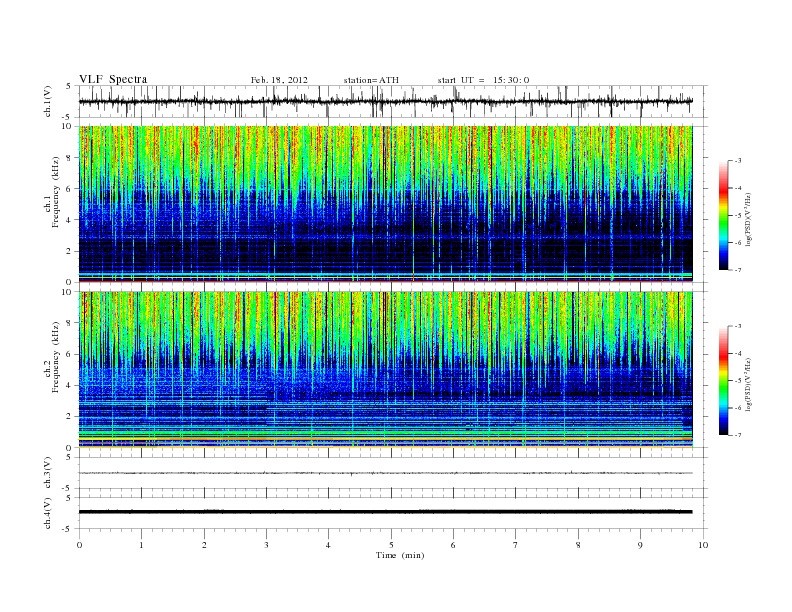Click the ch.3 voltage waveform trace
The width and height of the screenshot is (792, 612).
(385, 473)
